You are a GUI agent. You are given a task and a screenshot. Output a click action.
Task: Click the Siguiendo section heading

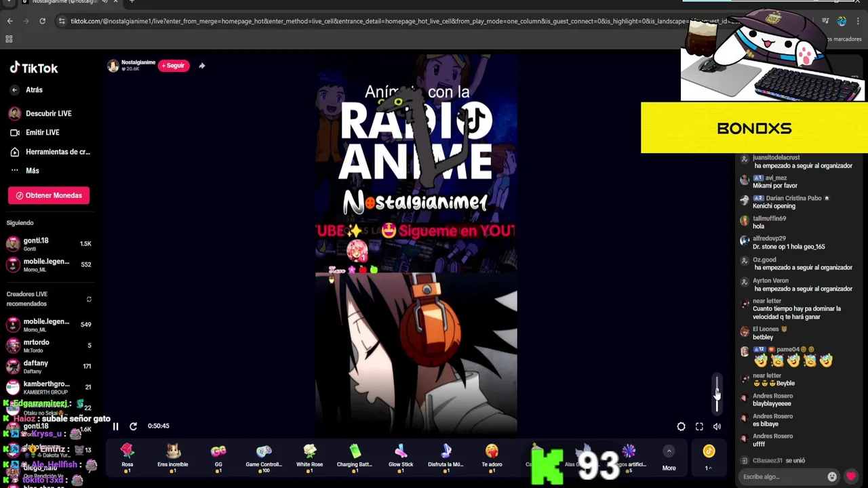coord(20,222)
